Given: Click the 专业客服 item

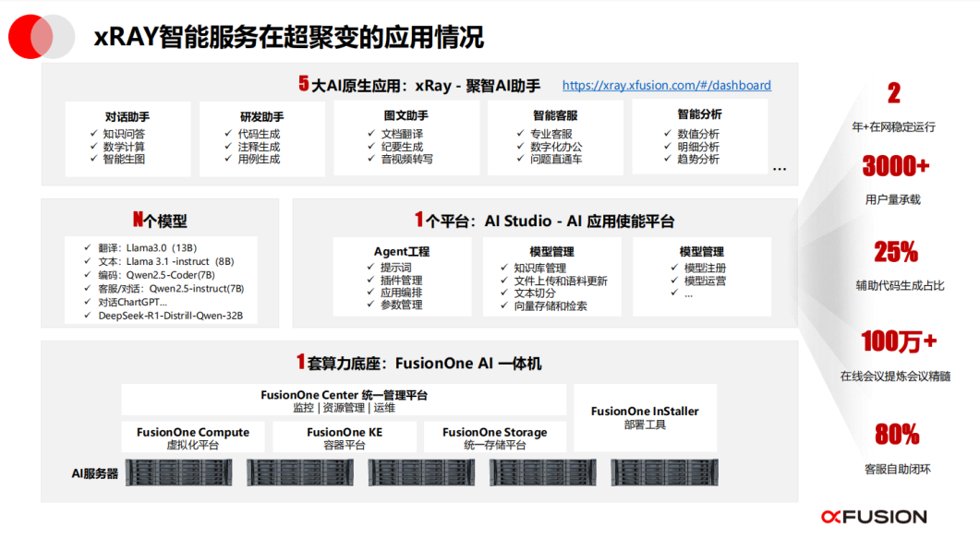Looking at the screenshot, I should click(551, 134).
